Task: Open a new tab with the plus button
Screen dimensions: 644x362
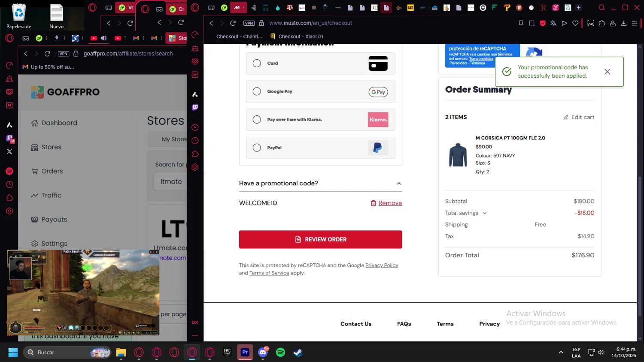Action: coord(578,8)
